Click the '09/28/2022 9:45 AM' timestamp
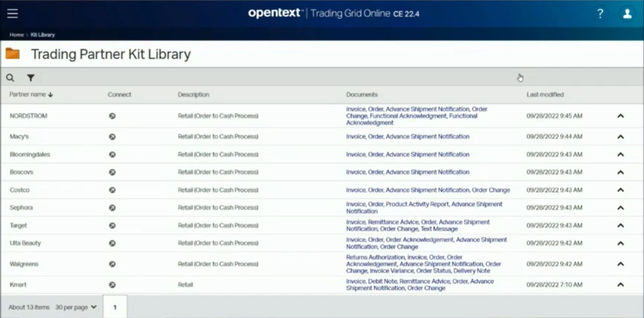 (x=554, y=116)
